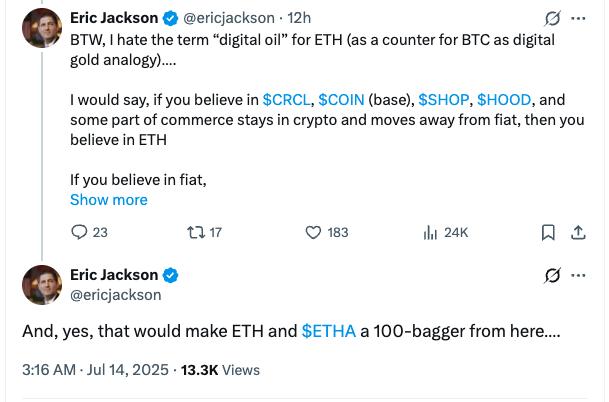This screenshot has width=609, height=402.
Task: Open the @ericjackson handle under second tweet
Action: [x=115, y=295]
